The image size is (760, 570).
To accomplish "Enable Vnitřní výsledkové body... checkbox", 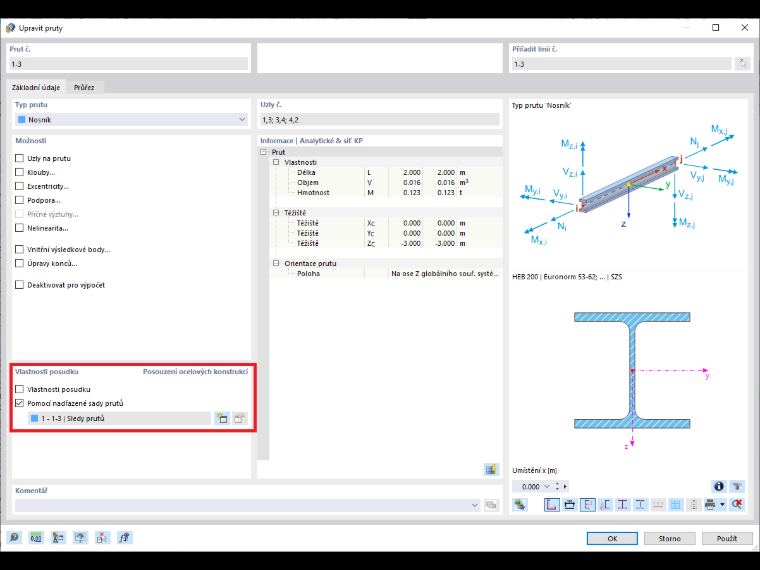I will 19,249.
